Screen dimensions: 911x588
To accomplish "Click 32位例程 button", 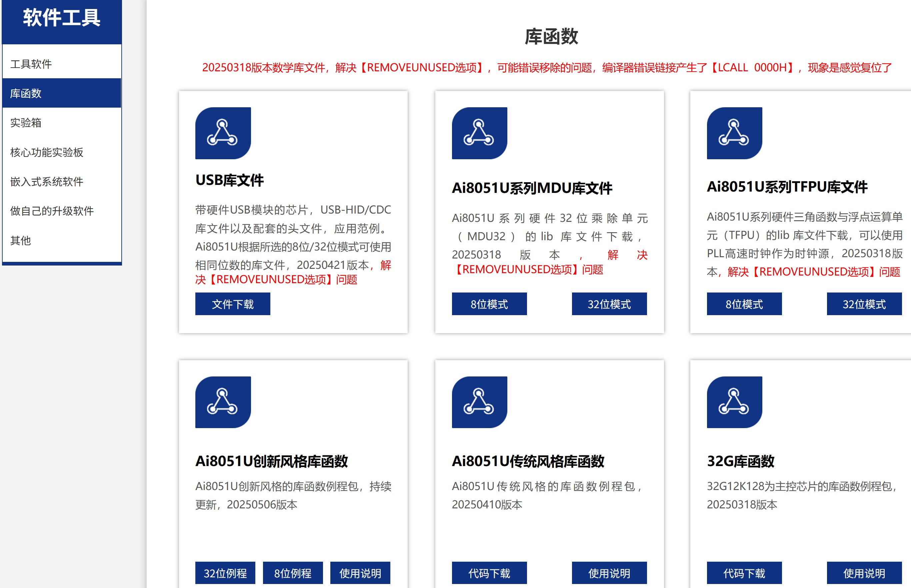I will coord(225,573).
